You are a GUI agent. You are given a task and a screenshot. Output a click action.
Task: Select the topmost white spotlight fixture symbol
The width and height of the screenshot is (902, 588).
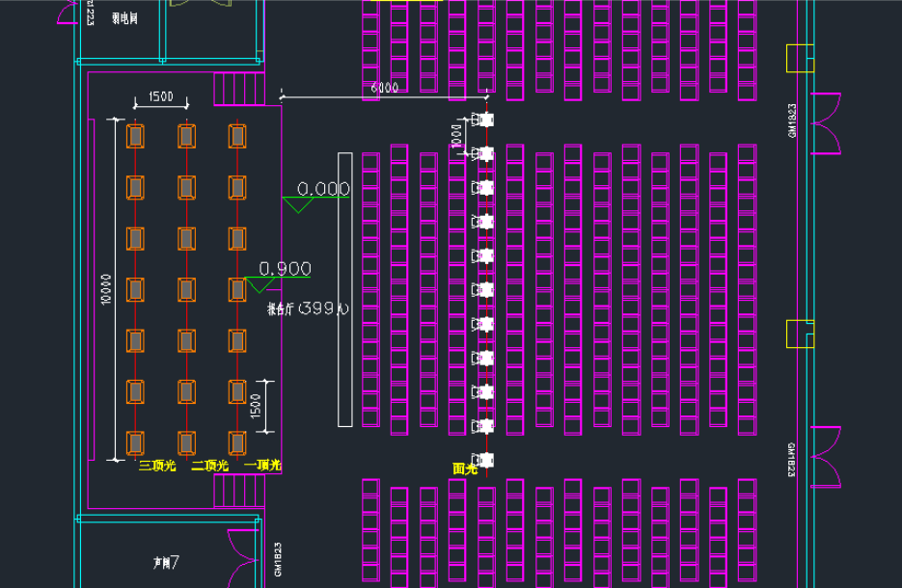484,120
